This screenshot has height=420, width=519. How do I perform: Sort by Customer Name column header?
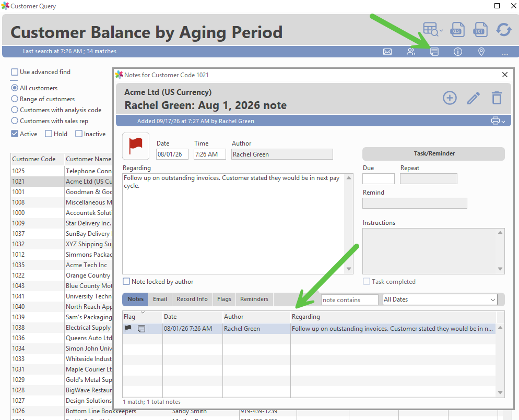tap(88, 159)
